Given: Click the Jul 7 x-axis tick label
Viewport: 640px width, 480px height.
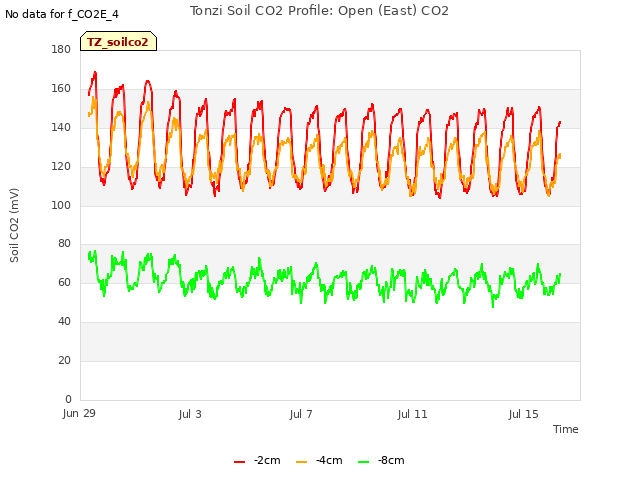Looking at the screenshot, I should (301, 414).
